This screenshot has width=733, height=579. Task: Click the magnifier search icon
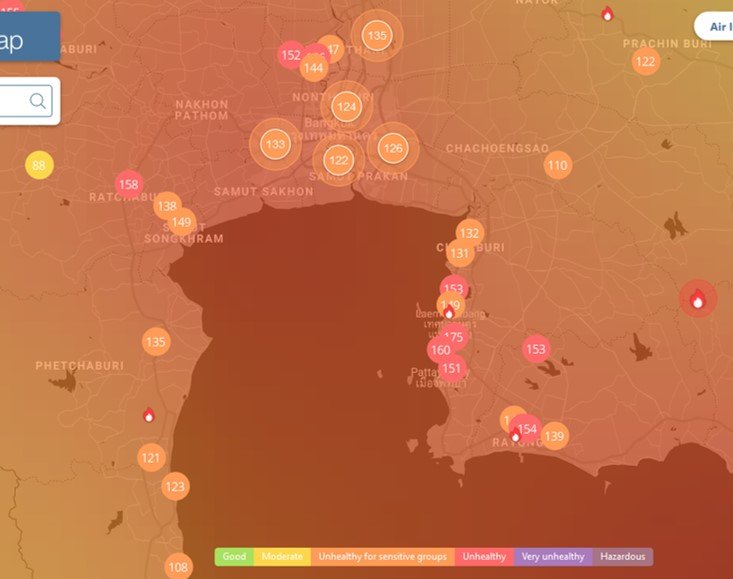[37, 100]
